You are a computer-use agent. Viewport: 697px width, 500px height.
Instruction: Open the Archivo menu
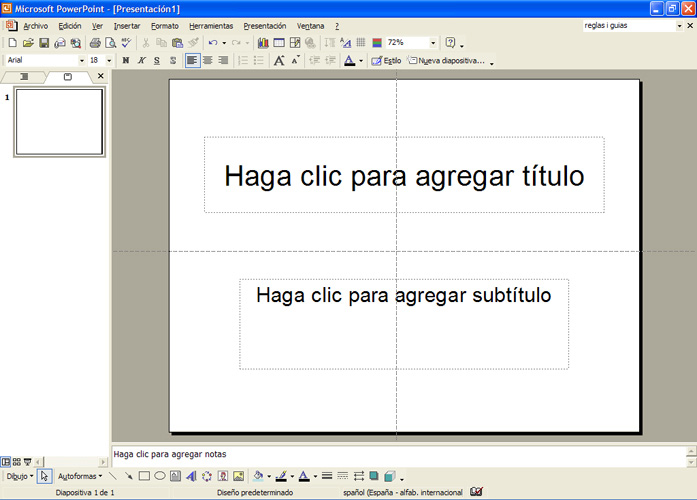36,26
